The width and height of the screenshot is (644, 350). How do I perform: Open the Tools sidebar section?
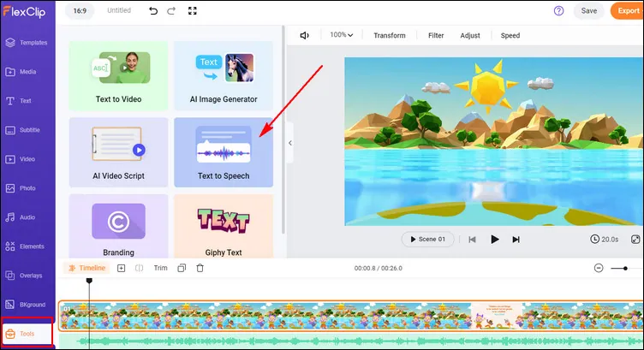pyautogui.click(x=27, y=334)
